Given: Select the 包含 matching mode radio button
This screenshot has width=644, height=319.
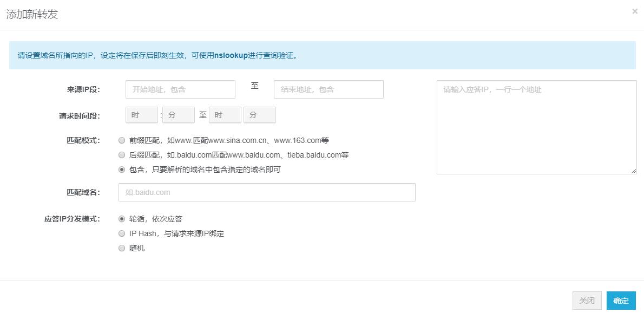Looking at the screenshot, I should pos(122,168).
